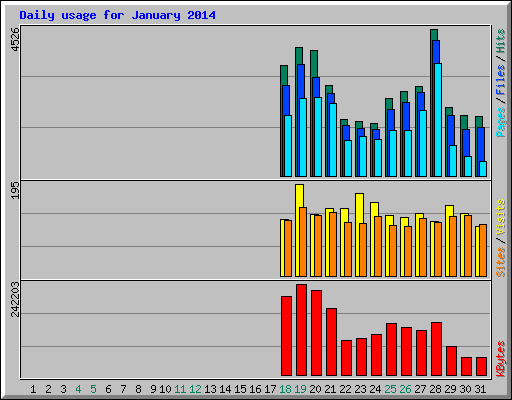Click the cyan pages bar for day 31
The width and height of the screenshot is (512, 400).
[483, 169]
